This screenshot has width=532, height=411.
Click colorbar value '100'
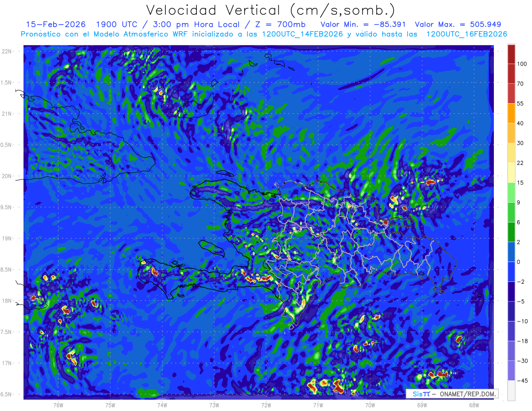pos(522,64)
